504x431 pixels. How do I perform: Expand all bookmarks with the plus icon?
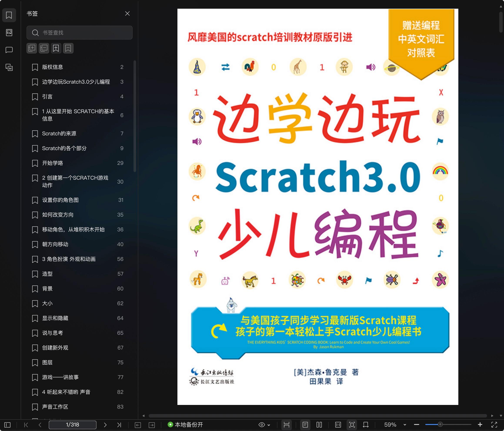(32, 48)
